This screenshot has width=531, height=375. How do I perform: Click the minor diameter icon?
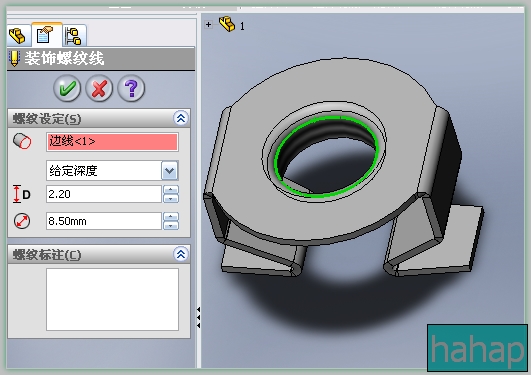pyautogui.click(x=22, y=221)
